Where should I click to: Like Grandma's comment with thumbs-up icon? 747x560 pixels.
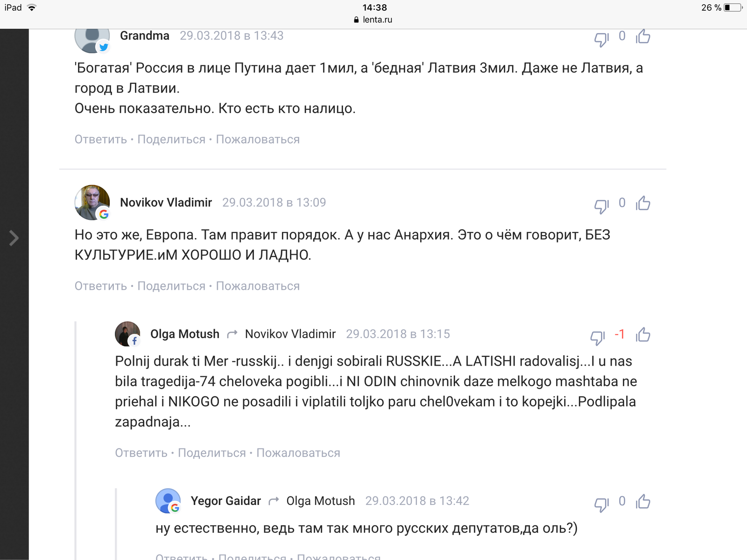pos(643,36)
